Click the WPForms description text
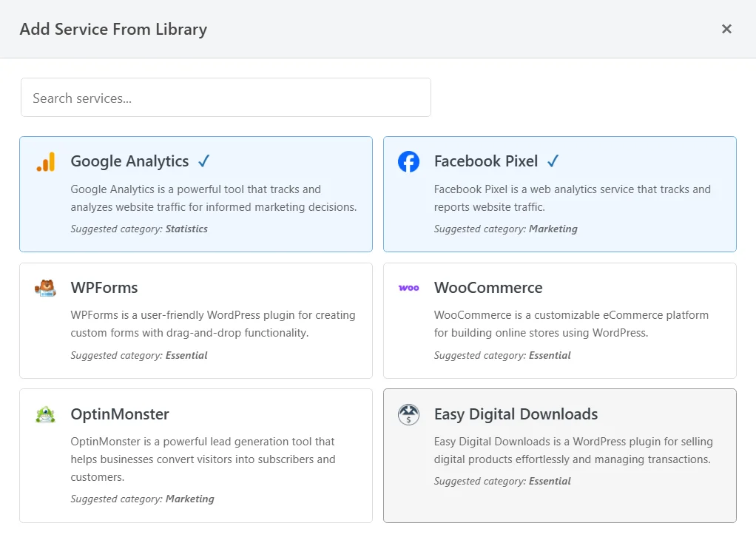The image size is (756, 543). 212,324
